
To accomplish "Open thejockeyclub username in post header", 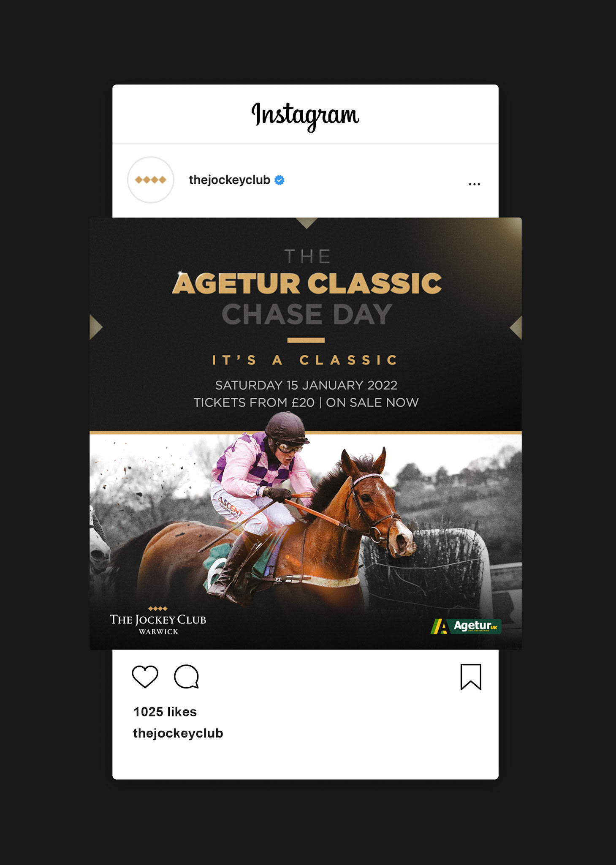I will tap(229, 180).
